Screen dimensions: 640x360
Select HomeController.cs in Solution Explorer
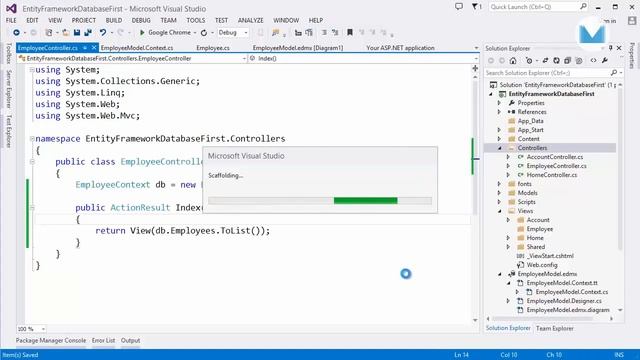[x=552, y=175]
